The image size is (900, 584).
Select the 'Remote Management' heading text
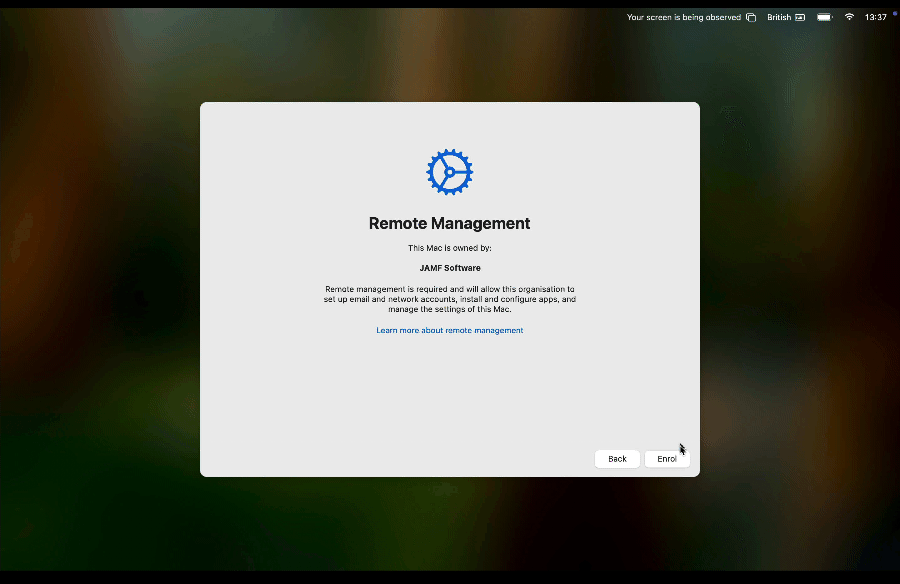point(449,223)
